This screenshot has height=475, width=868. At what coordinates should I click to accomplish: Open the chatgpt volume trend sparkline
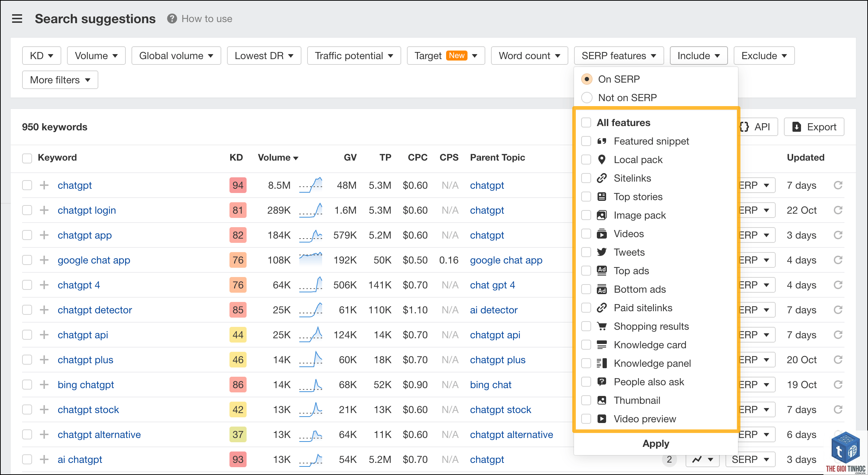(311, 185)
